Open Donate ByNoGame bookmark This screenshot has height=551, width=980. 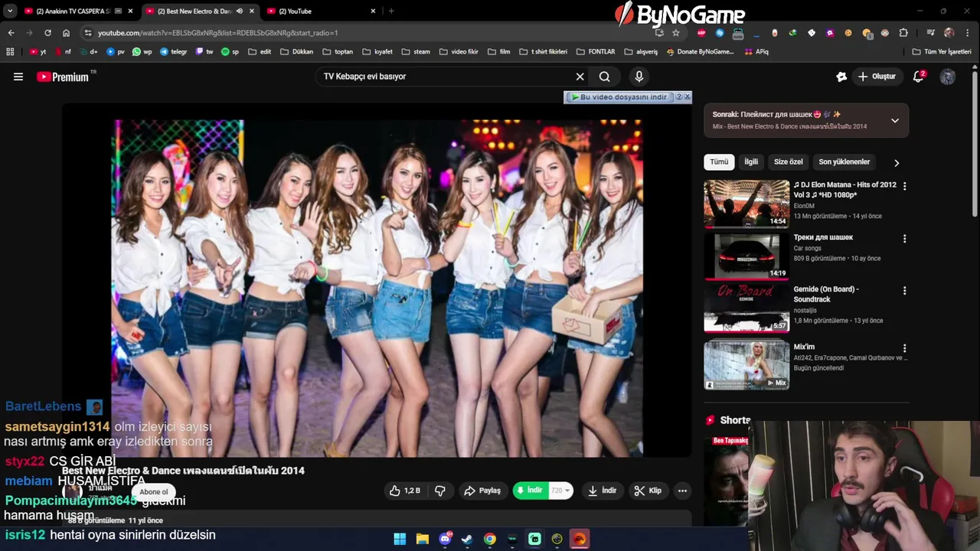point(700,52)
